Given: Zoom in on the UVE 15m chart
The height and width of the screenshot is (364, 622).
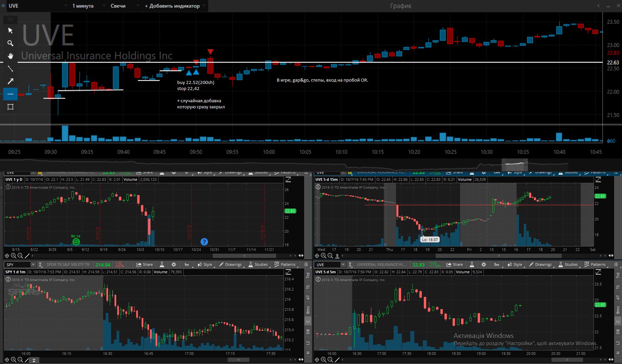Looking at the screenshot, I should 324,256.
